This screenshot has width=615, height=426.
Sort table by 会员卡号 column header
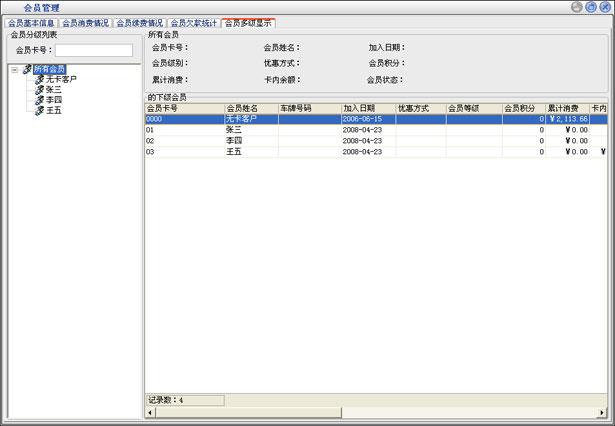tap(184, 108)
